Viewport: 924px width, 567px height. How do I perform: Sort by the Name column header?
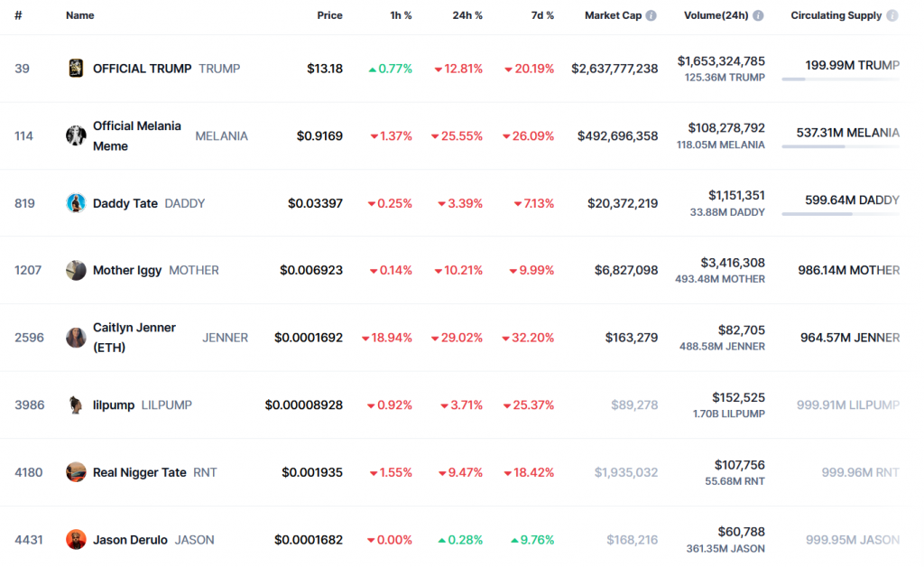pyautogui.click(x=79, y=16)
